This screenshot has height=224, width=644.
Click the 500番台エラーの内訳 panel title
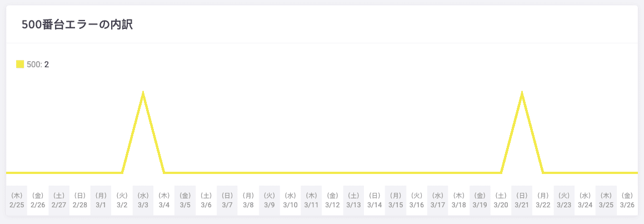point(77,24)
